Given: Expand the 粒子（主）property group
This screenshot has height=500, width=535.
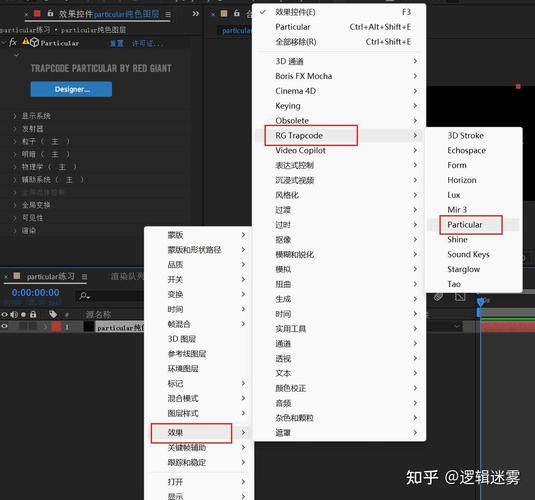Looking at the screenshot, I should click(15, 141).
